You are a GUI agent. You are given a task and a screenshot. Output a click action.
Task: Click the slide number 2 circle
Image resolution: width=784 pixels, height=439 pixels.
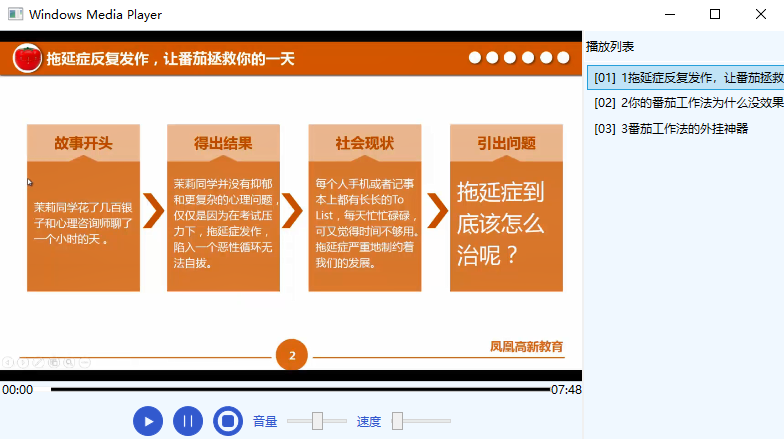(x=292, y=355)
